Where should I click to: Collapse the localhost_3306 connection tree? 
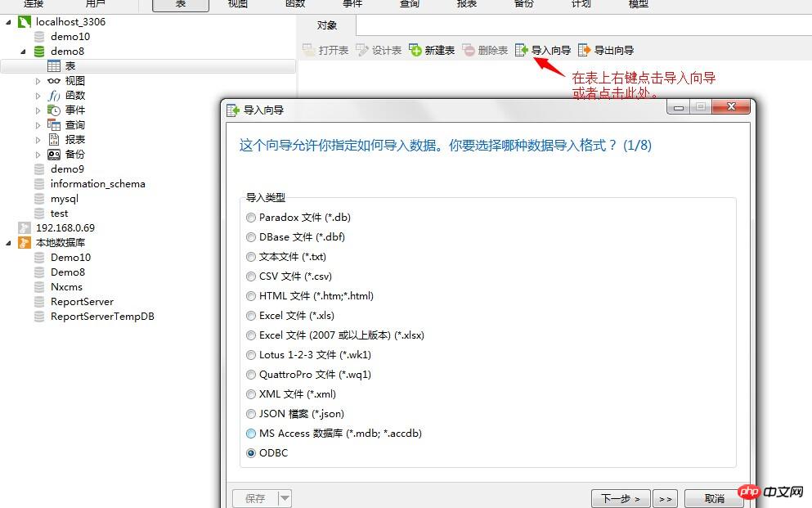pyautogui.click(x=7, y=21)
